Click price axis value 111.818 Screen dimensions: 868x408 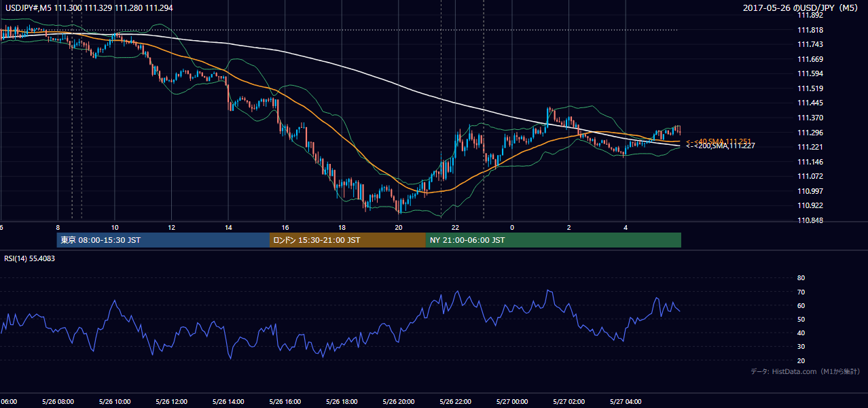coord(810,30)
